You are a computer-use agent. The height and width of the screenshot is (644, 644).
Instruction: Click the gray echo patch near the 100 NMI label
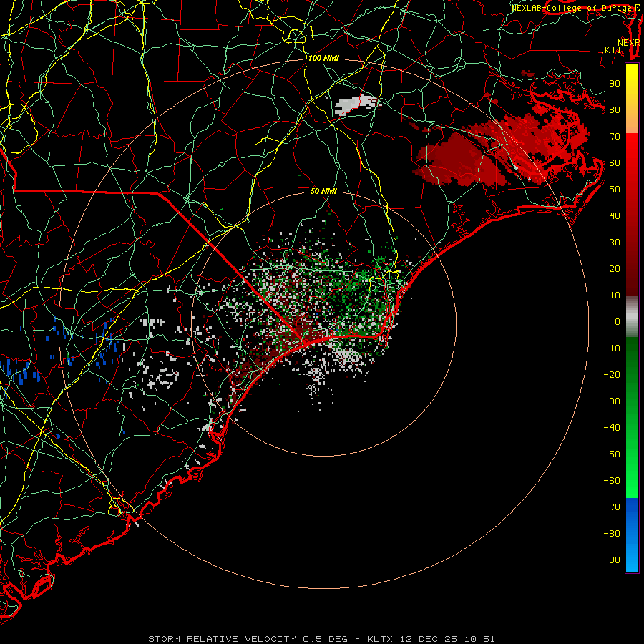click(x=356, y=104)
